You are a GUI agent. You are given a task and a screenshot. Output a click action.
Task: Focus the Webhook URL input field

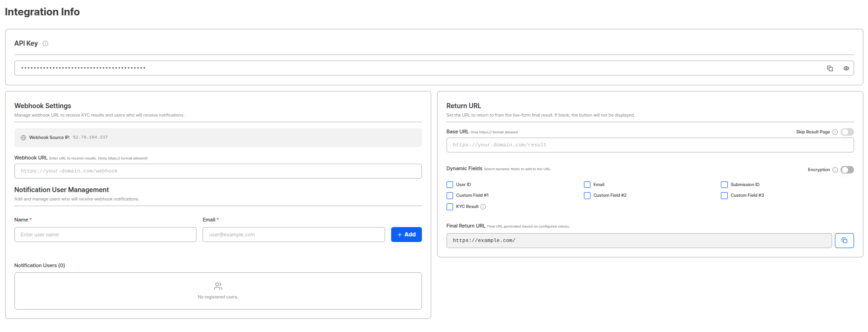pos(218,171)
